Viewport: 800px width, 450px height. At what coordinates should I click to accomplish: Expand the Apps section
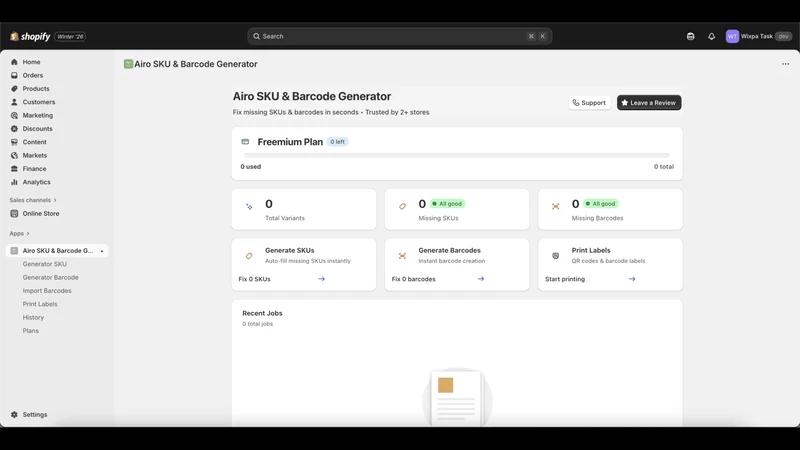(19, 233)
